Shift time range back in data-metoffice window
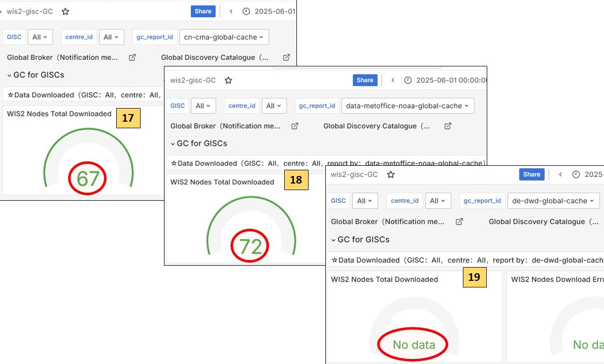This screenshot has height=364, width=604. [x=393, y=80]
